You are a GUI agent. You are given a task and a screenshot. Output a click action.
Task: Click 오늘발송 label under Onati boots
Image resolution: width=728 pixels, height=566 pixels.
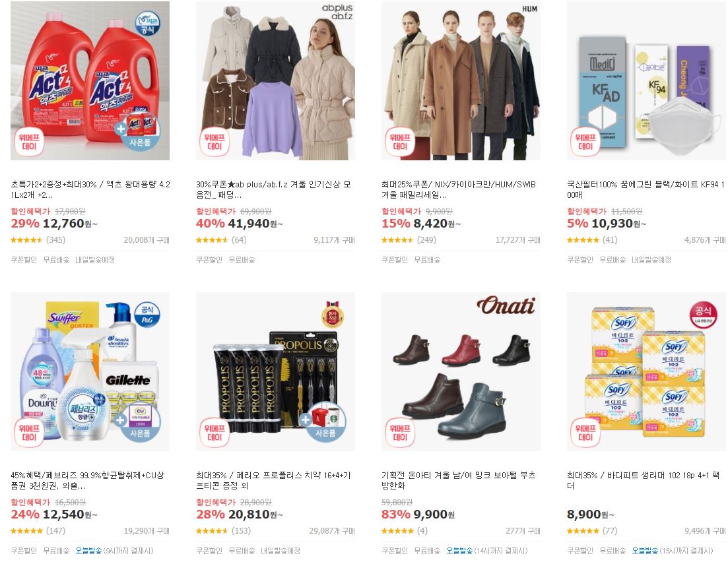(x=459, y=551)
